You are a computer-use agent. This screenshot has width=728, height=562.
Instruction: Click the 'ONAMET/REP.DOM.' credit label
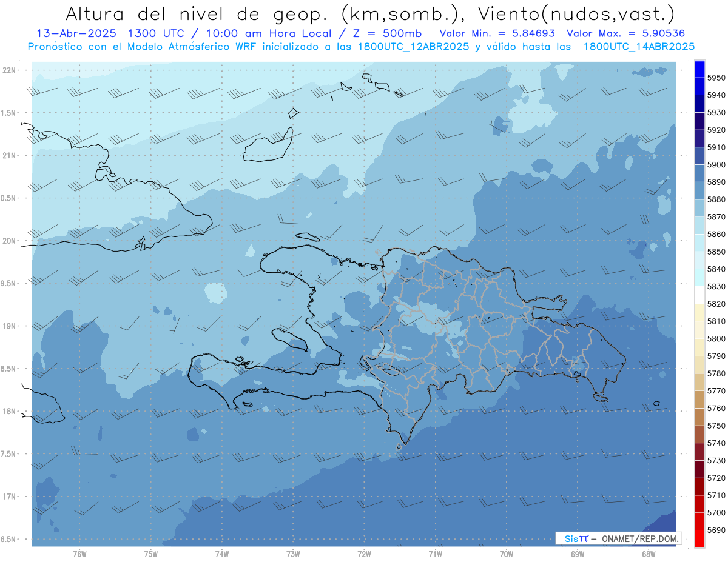(x=640, y=538)
